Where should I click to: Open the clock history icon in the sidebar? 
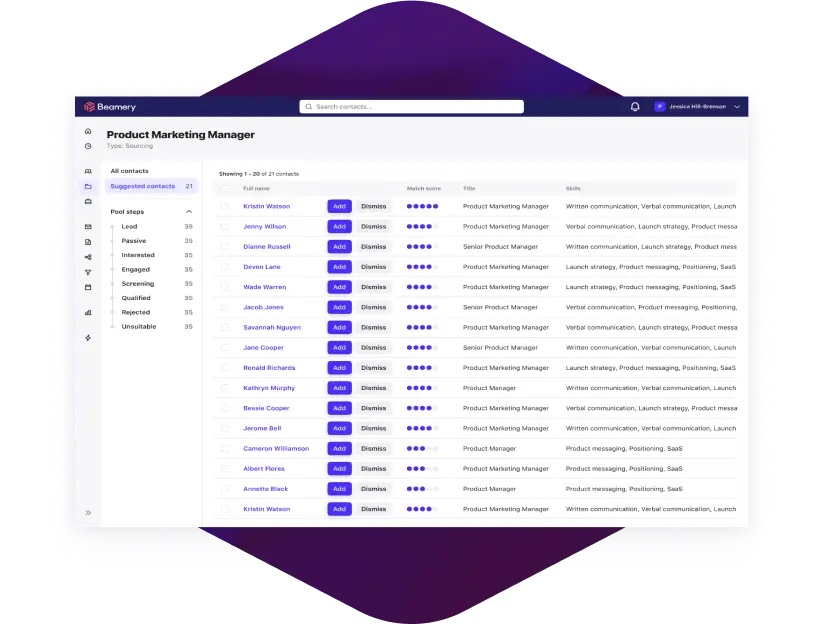(x=88, y=146)
